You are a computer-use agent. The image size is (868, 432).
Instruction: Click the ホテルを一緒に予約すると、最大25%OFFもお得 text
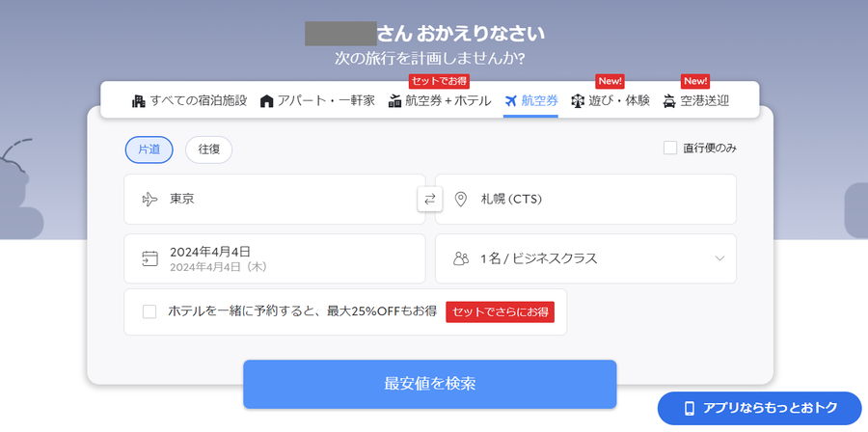[303, 311]
